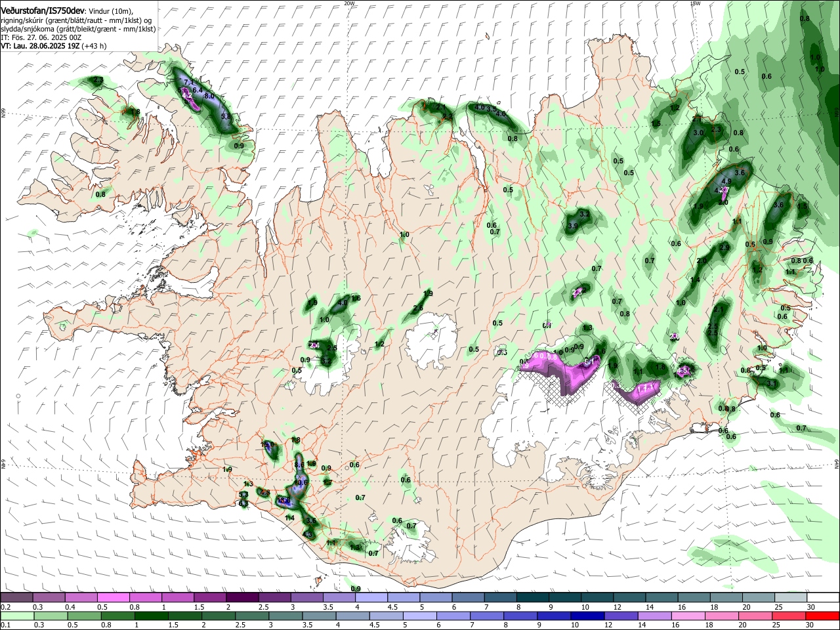Select the 3.9 precipitation value label
This screenshot has height=630, width=840.
(x=572, y=226)
